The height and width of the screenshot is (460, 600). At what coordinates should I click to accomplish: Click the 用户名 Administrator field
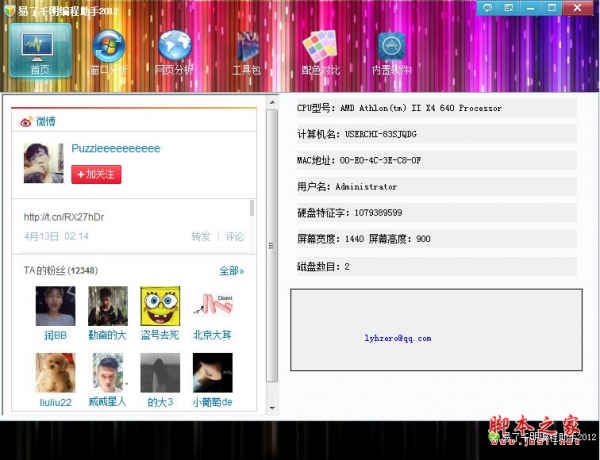(x=437, y=186)
